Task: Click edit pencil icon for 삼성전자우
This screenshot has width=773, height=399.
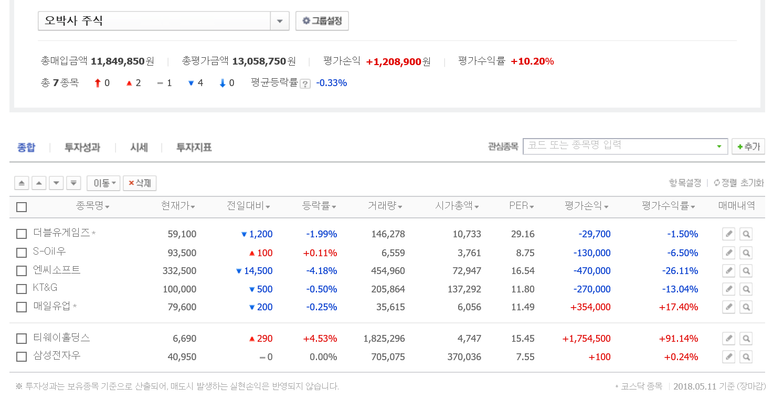Action: tap(729, 357)
